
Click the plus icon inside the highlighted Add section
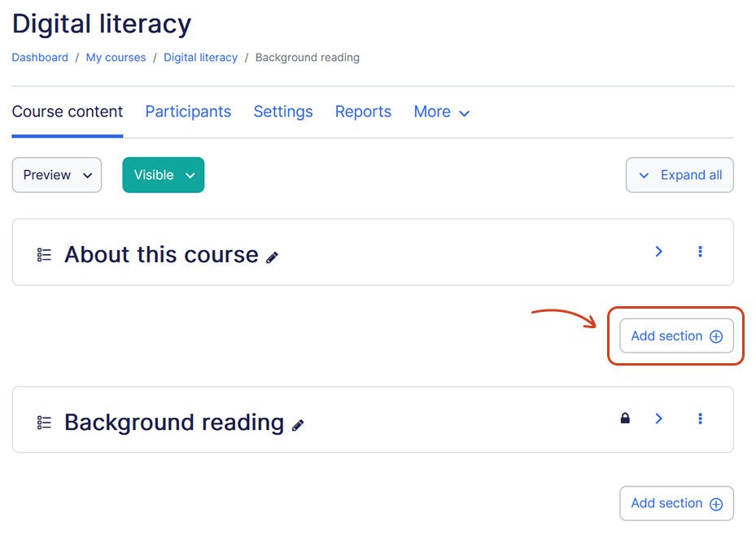(x=715, y=335)
